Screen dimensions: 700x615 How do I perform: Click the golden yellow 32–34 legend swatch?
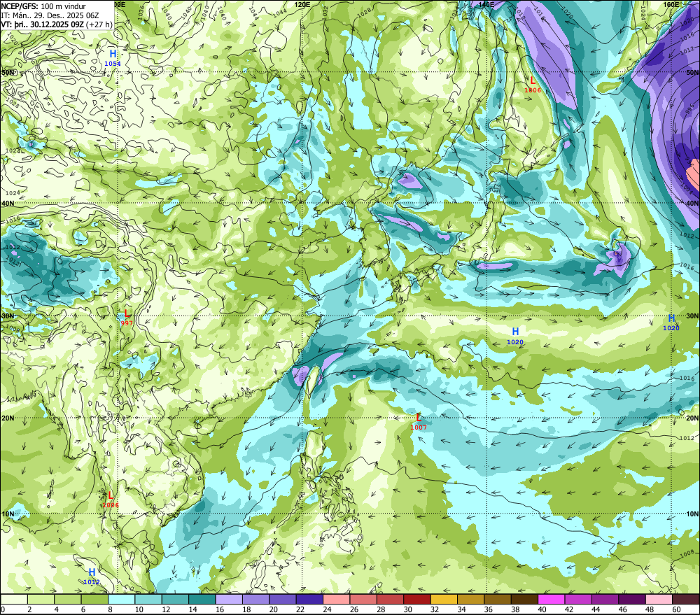(444, 599)
